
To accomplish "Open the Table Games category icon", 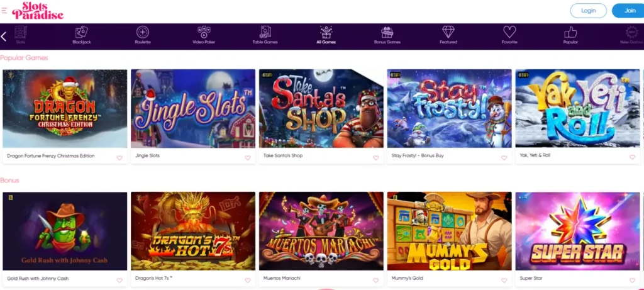I will click(x=265, y=32).
